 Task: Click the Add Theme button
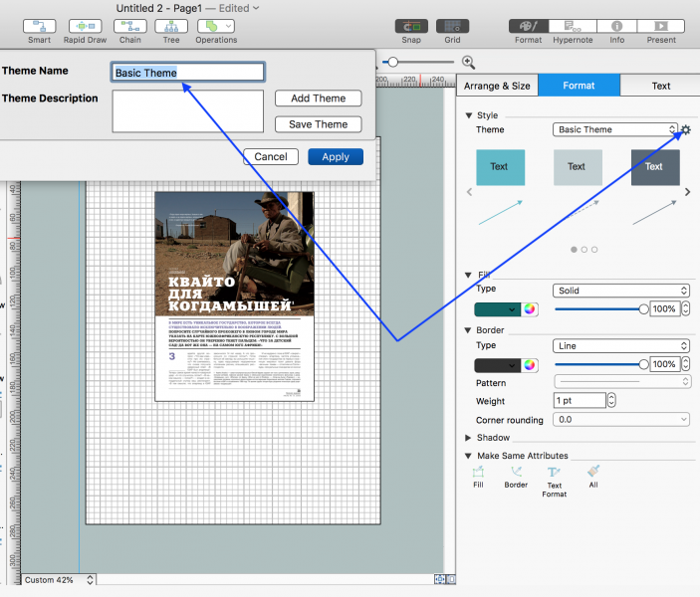pos(318,99)
